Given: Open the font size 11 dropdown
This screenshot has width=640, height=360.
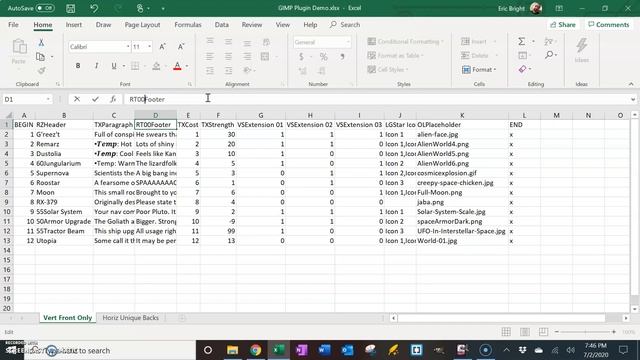Looking at the screenshot, I should click(x=149, y=47).
